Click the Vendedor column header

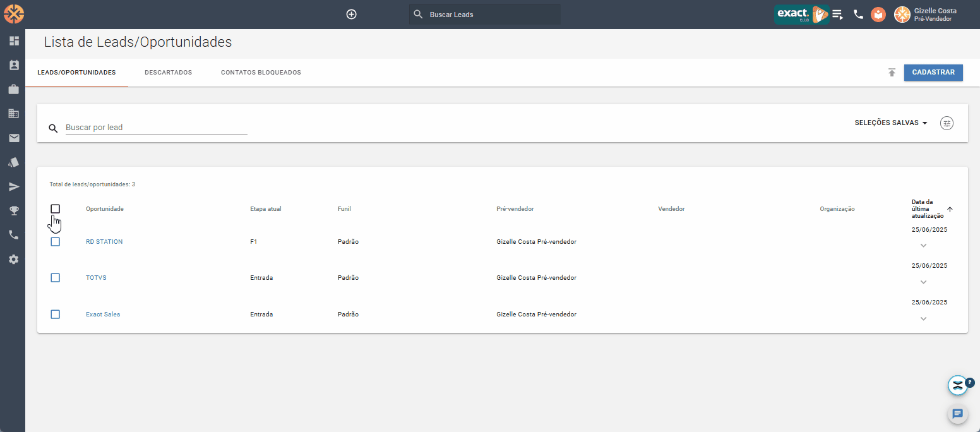pos(671,209)
